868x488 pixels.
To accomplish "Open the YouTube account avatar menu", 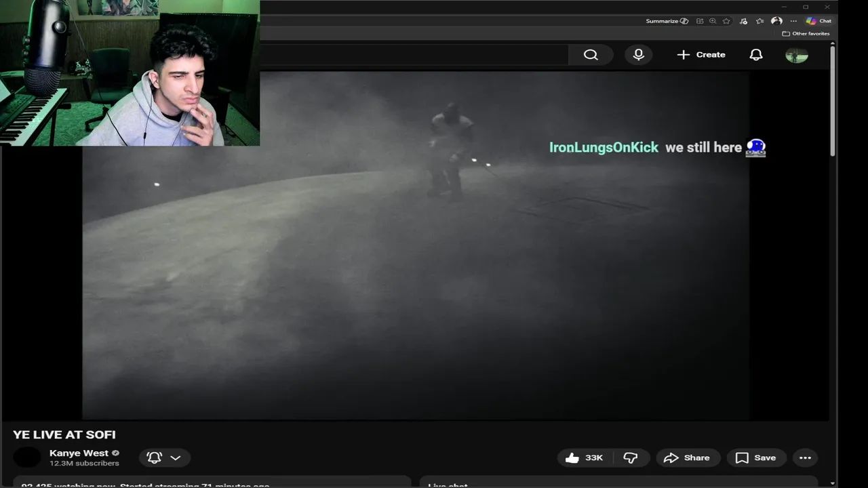I will (797, 55).
